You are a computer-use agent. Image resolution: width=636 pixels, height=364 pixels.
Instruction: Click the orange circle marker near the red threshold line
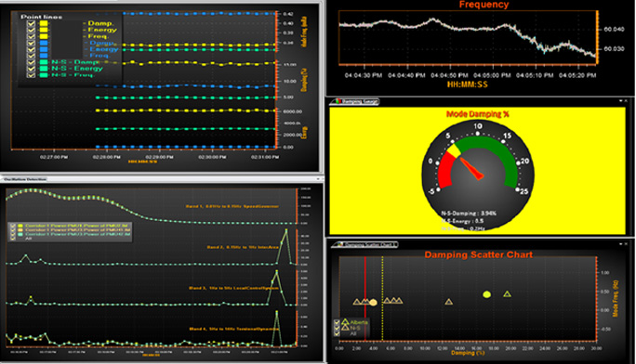point(373,302)
